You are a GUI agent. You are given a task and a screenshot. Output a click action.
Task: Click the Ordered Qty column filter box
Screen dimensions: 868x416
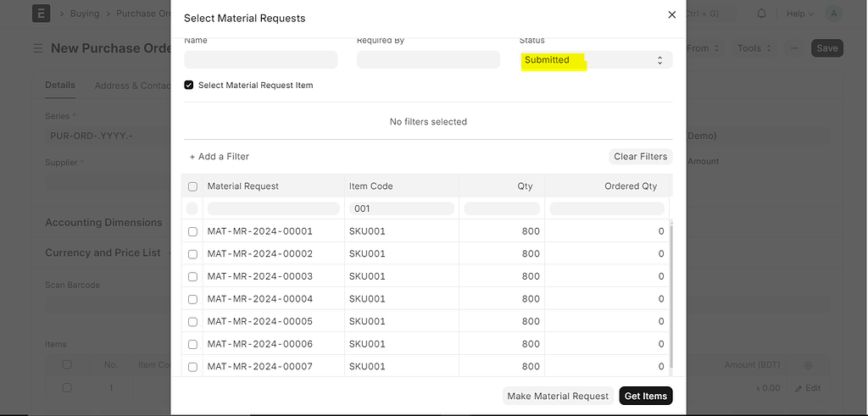(607, 208)
